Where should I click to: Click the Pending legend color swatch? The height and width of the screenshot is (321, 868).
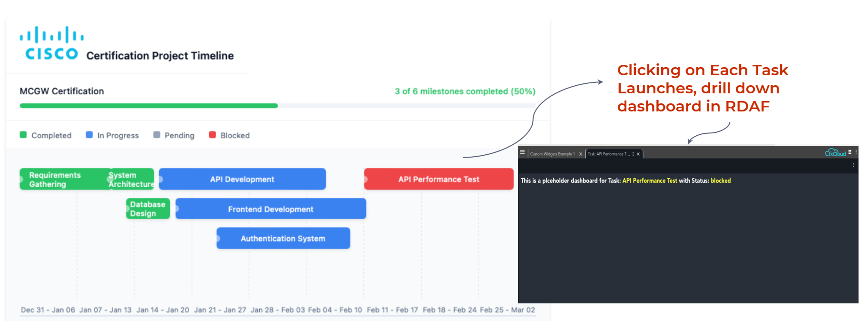click(156, 135)
